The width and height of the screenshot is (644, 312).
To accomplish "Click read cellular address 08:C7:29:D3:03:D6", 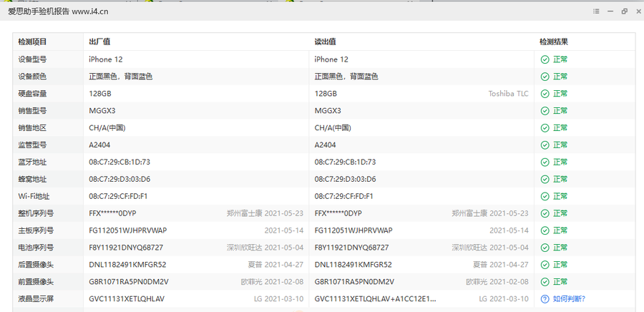I will [346, 180].
